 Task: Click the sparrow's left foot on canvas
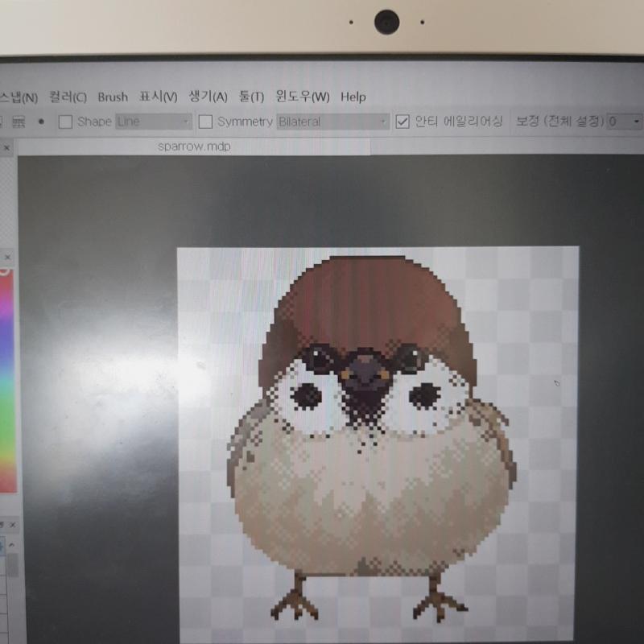click(295, 598)
